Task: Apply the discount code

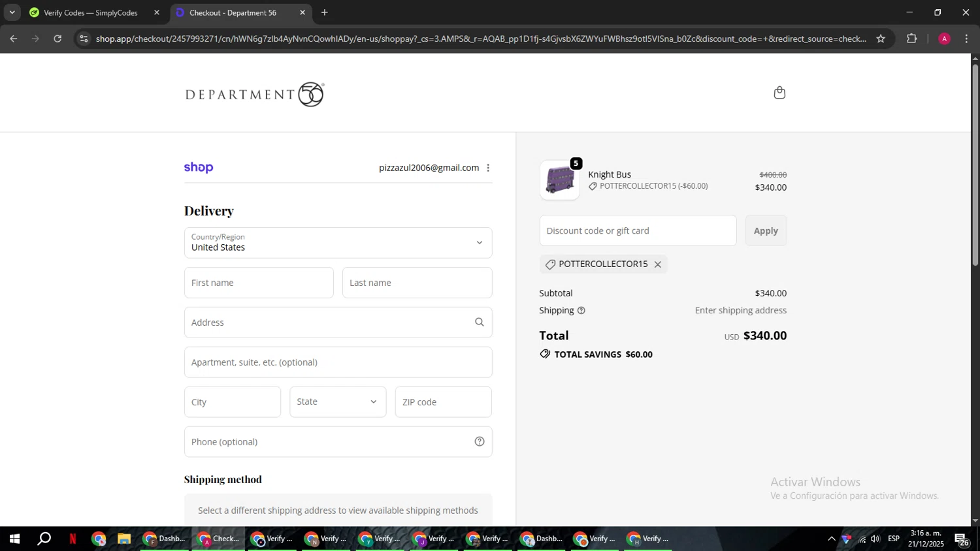Action: (766, 230)
